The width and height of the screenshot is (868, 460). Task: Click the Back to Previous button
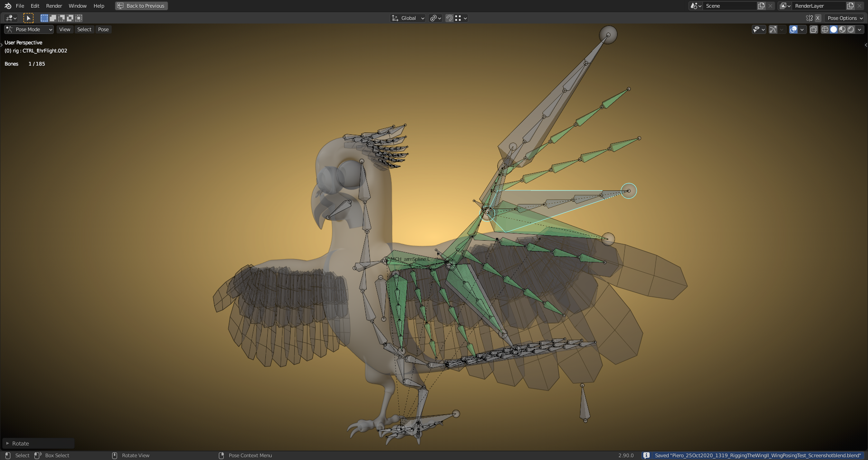tap(141, 6)
